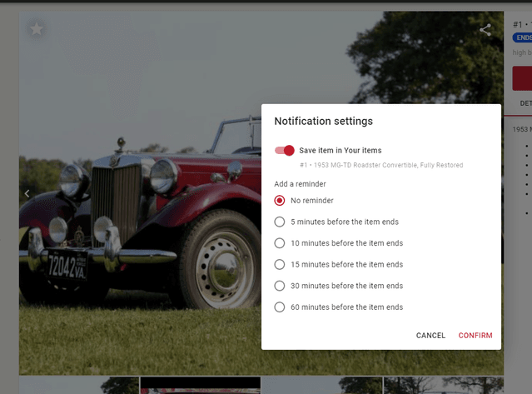The image size is (532, 394).
Task: Open the third thumbnail below the photo
Action: click(x=322, y=385)
